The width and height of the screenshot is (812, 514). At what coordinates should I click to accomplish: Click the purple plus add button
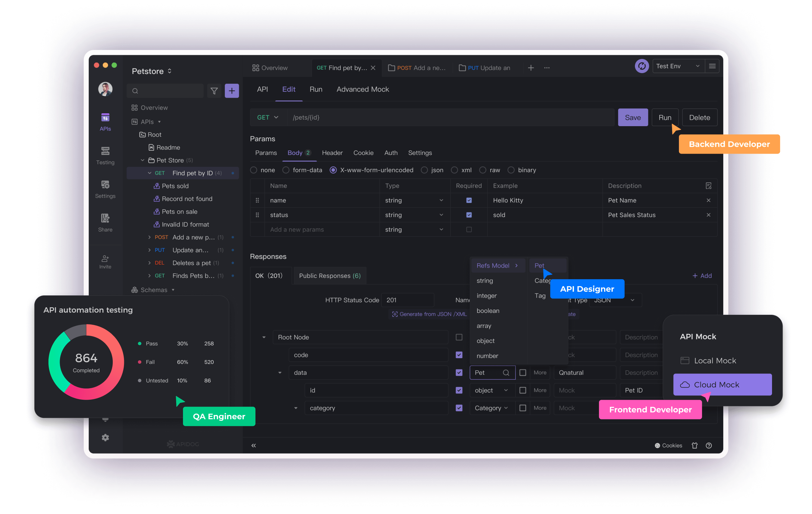232,91
